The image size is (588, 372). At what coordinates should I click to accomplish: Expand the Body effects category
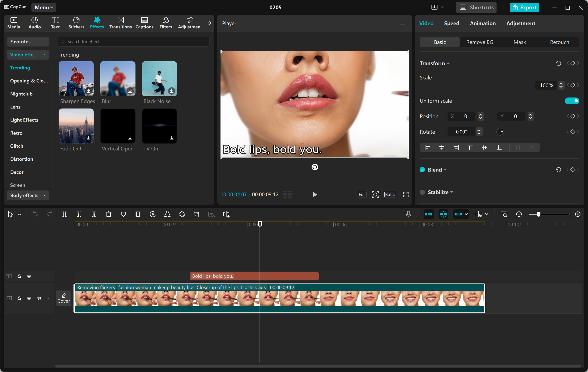(x=28, y=195)
